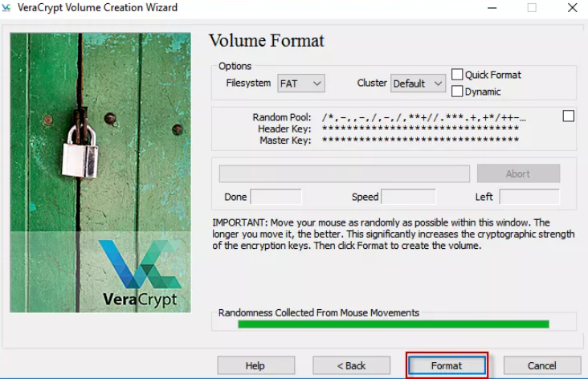This screenshot has height=379, width=588.
Task: Click the Header Key asterisks value
Action: (420, 128)
